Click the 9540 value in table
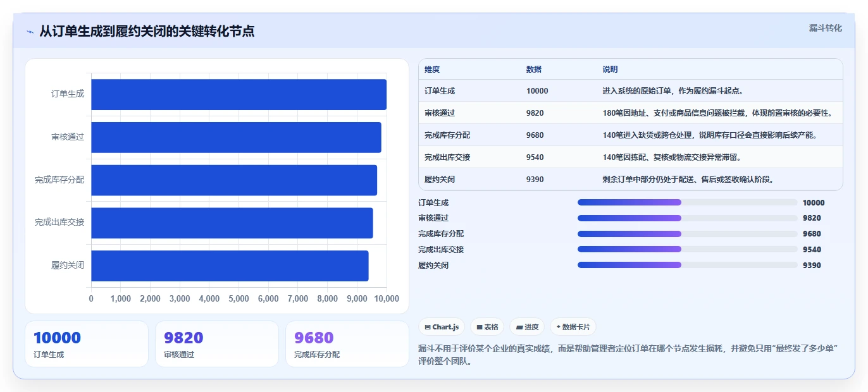 click(x=535, y=157)
